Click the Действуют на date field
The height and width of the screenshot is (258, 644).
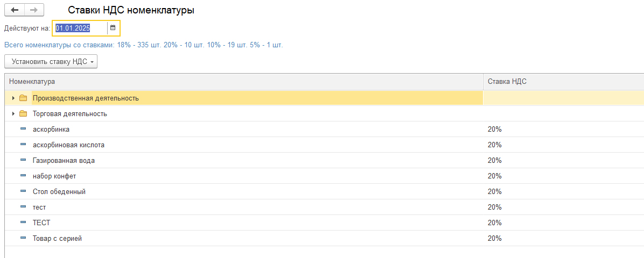click(80, 28)
